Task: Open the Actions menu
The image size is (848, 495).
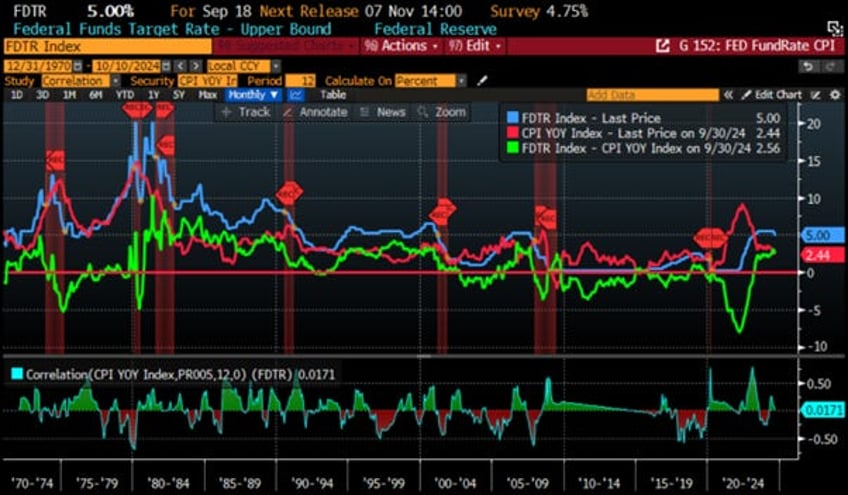Action: (x=401, y=46)
